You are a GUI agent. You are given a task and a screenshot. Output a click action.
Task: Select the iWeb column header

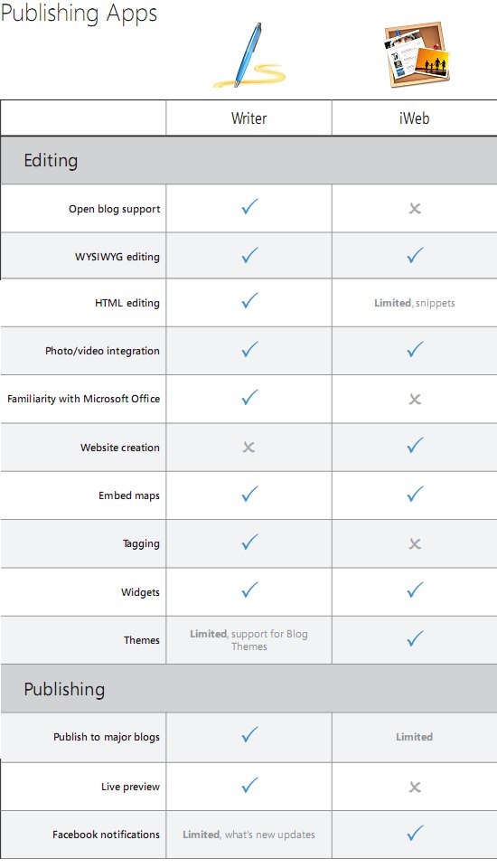[x=414, y=118]
